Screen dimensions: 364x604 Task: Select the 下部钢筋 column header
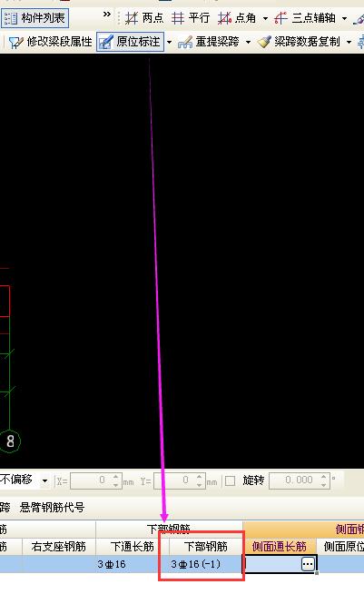(x=206, y=547)
